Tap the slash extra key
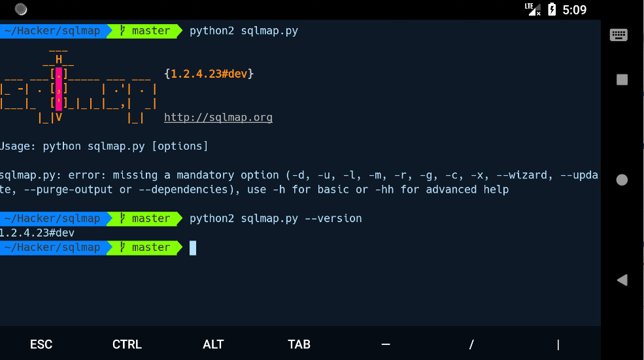 (x=471, y=344)
